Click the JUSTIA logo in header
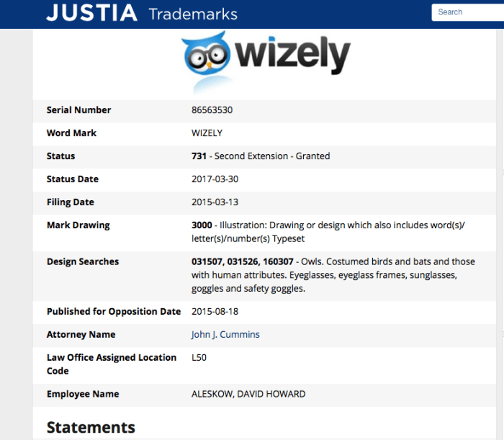 91,13
